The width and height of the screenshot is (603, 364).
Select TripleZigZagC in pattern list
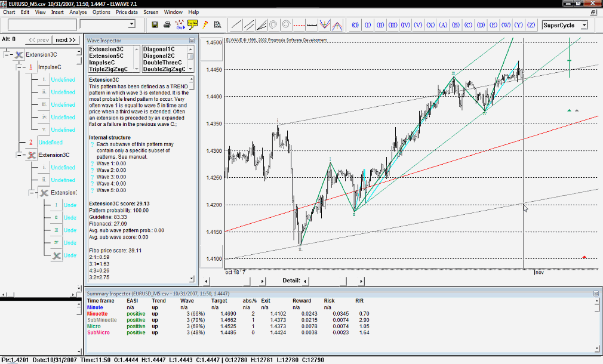[107, 69]
